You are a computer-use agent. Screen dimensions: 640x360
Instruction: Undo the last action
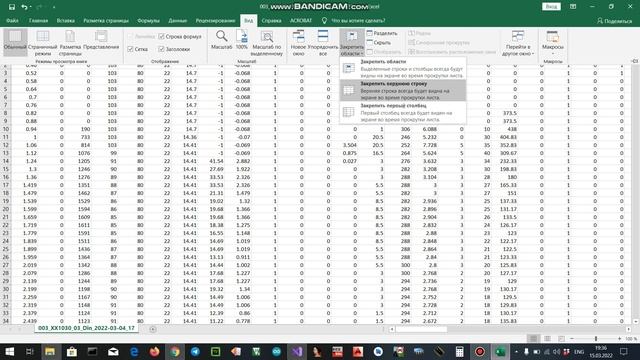coord(24,7)
